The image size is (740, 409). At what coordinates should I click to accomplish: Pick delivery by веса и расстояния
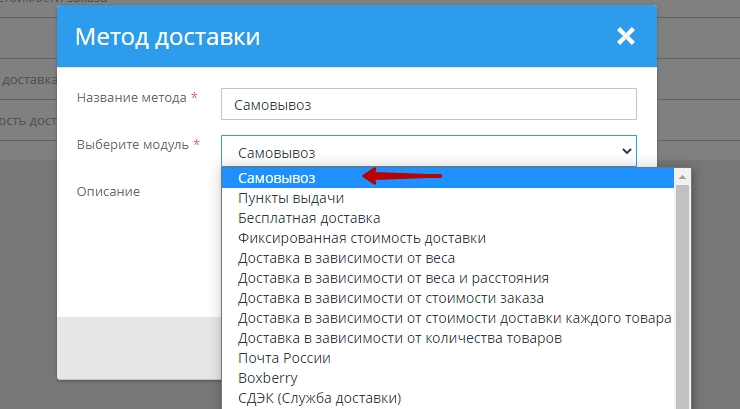click(393, 278)
